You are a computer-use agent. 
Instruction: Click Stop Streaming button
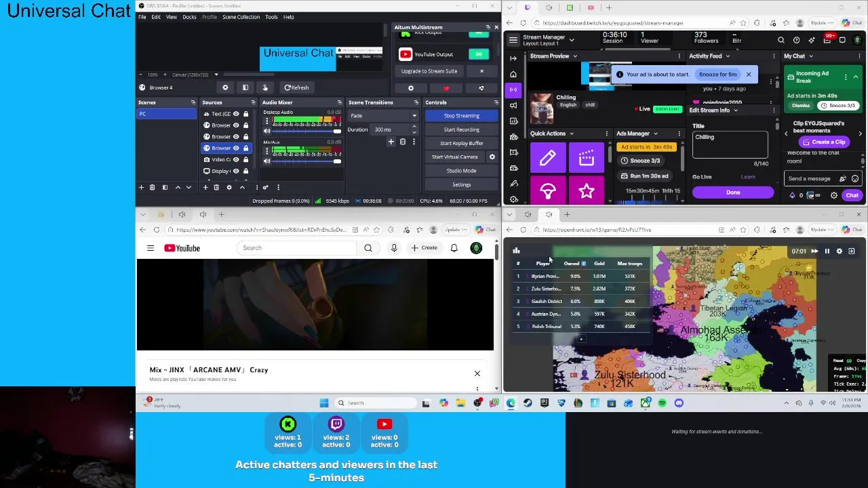[461, 115]
